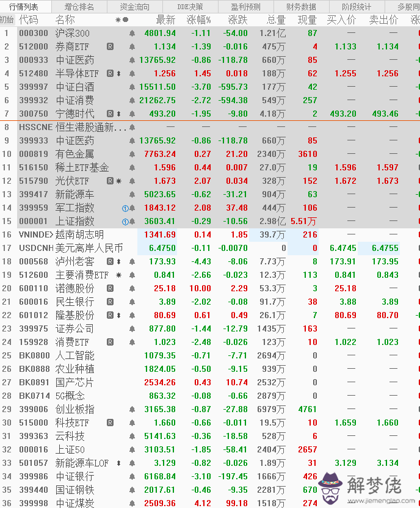Select the 中证消费 row name
Image resolution: width=420 pixels, height=508 pixels.
tap(74, 100)
